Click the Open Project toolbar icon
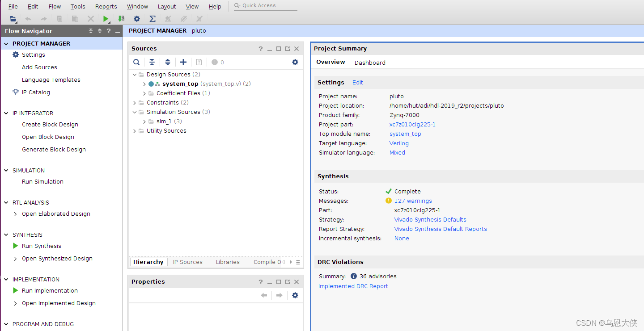Image resolution: width=644 pixels, height=331 pixels. coord(13,19)
